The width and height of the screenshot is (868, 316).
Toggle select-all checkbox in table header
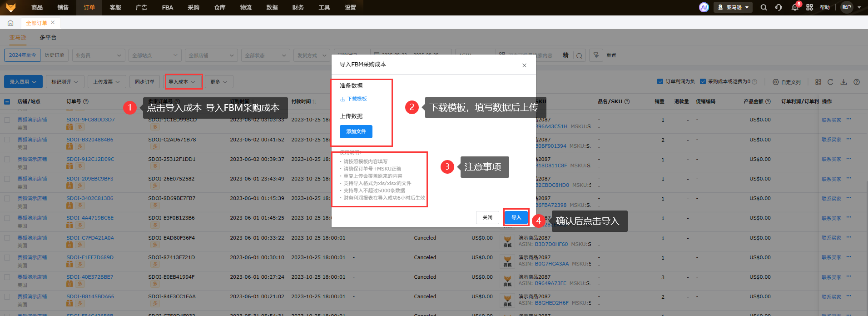coord(7,101)
